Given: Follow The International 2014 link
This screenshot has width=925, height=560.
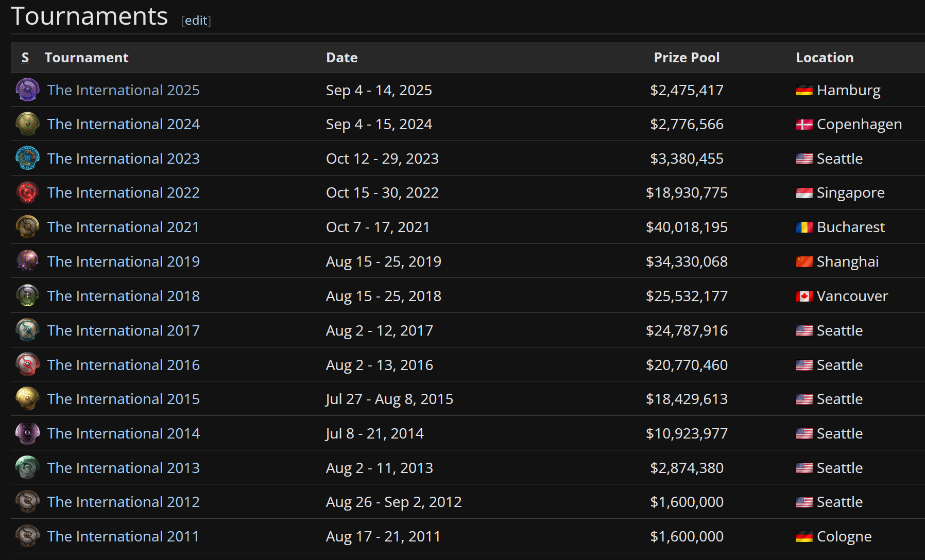Looking at the screenshot, I should coord(123,434).
